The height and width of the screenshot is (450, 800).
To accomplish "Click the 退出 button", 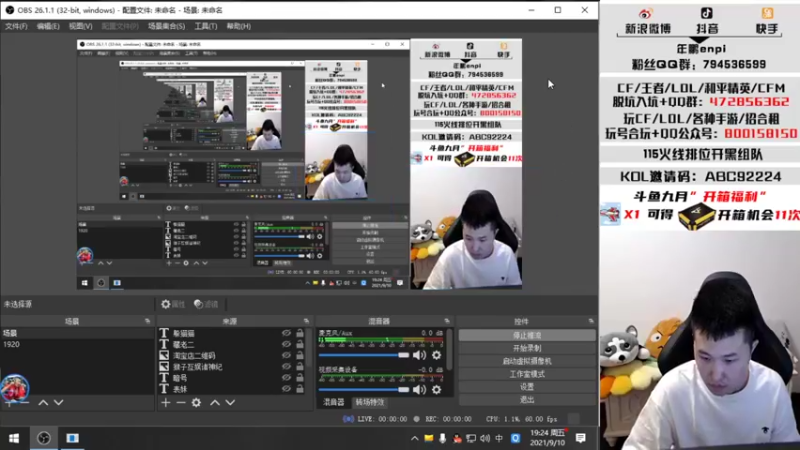I will [527, 399].
